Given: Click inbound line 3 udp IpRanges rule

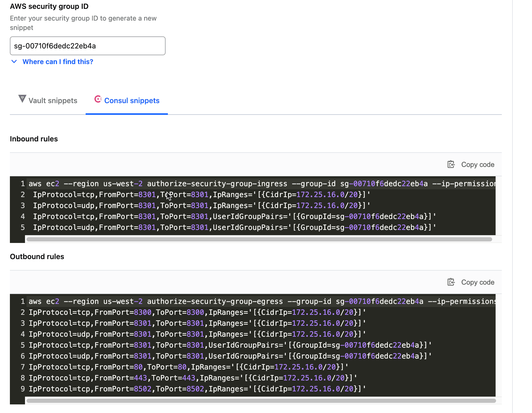Looking at the screenshot, I should (x=202, y=206).
